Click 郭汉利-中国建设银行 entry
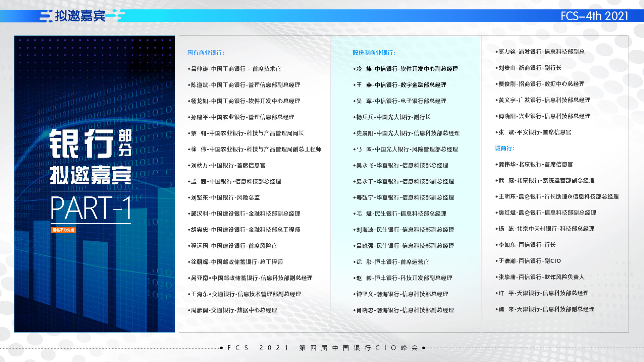 click(x=244, y=214)
